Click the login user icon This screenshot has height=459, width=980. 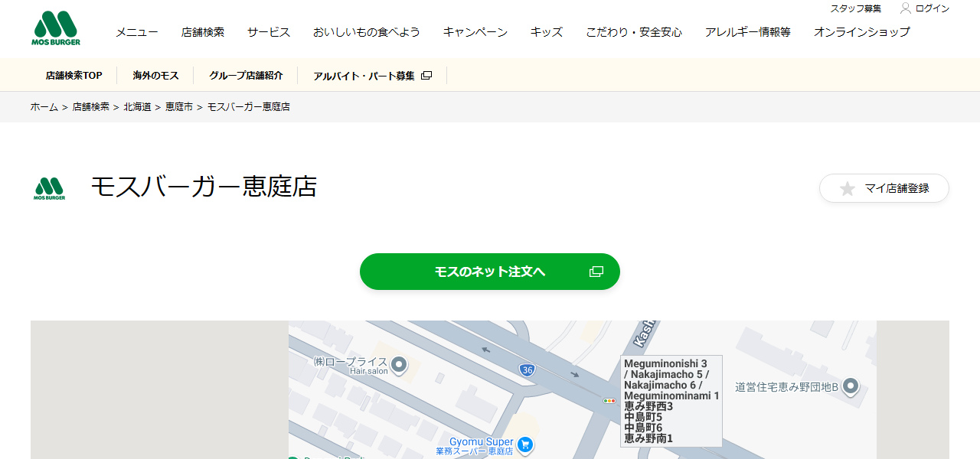tap(906, 8)
